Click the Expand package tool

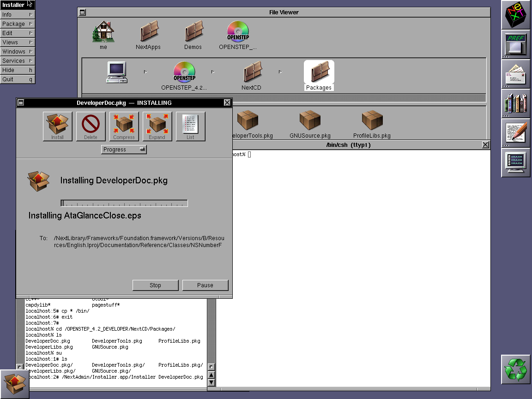[157, 126]
